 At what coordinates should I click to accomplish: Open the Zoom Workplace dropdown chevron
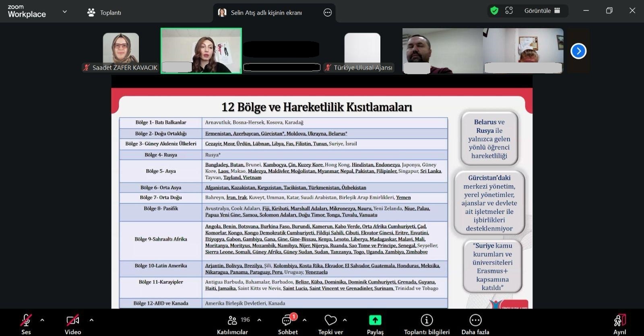coord(65,12)
